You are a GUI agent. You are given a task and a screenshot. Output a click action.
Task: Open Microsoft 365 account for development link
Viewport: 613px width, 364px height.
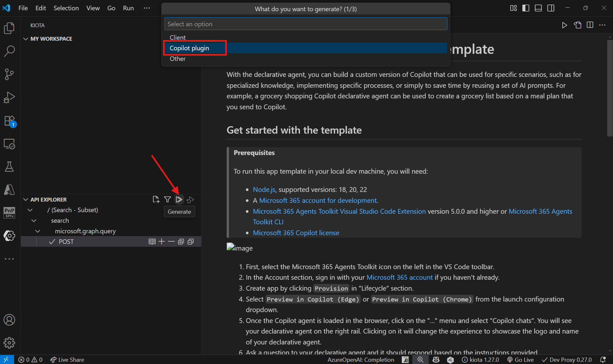[318, 200]
